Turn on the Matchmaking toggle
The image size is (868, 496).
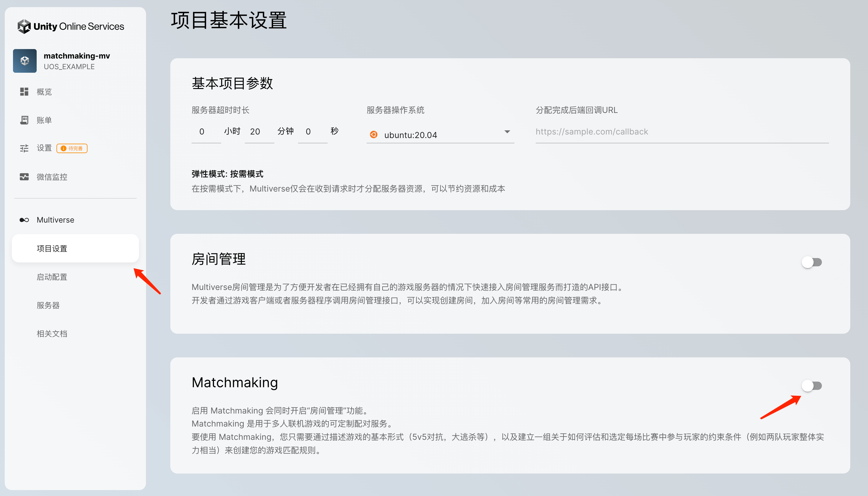(x=812, y=386)
